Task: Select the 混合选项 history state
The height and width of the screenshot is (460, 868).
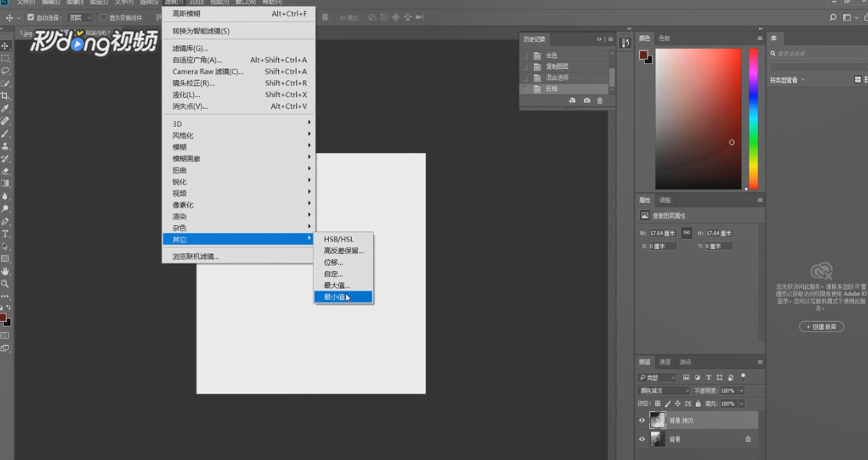Action: coord(565,78)
